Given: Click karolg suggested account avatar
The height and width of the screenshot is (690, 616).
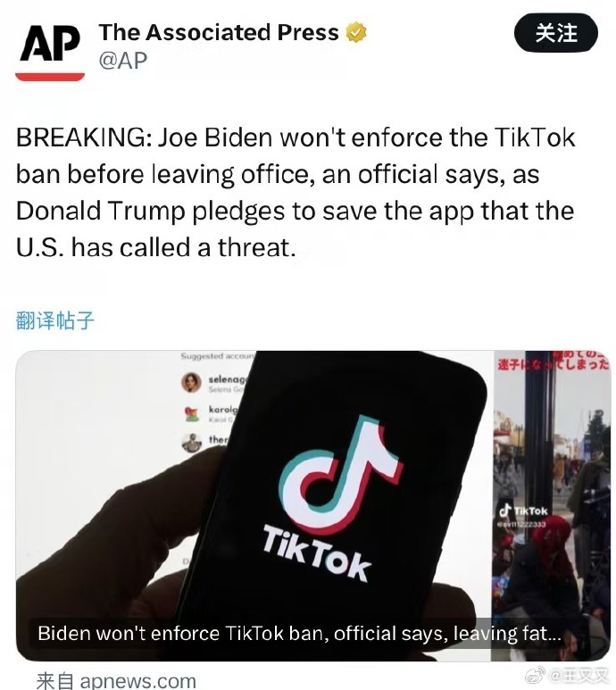Looking at the screenshot, I should (191, 413).
